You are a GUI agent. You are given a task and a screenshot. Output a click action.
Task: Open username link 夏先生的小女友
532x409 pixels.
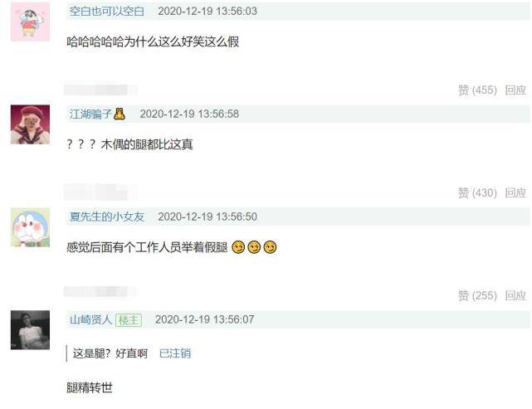click(x=107, y=217)
